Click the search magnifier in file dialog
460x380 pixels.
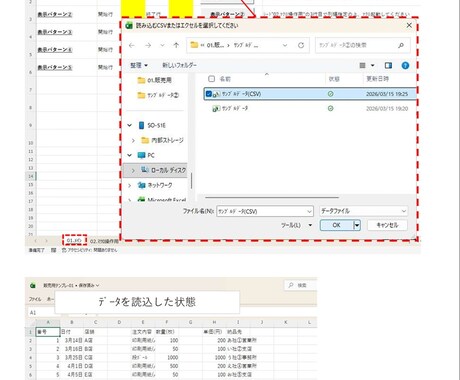coord(401,45)
